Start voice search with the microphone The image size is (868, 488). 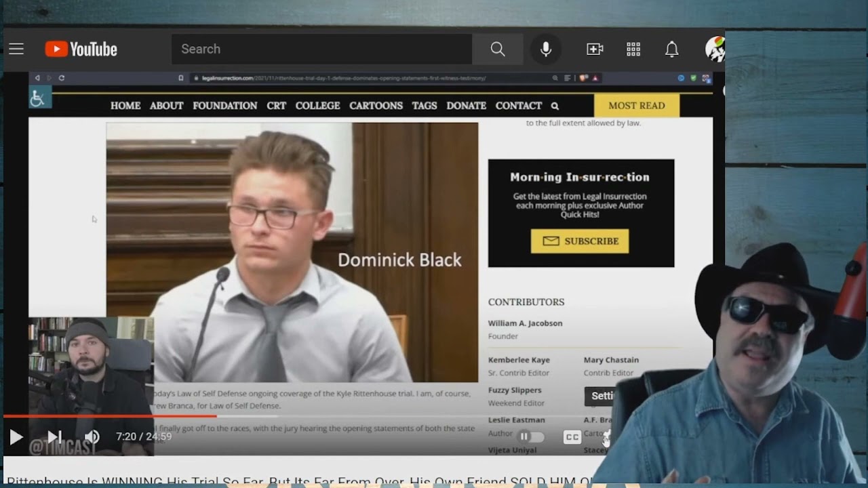(x=546, y=49)
